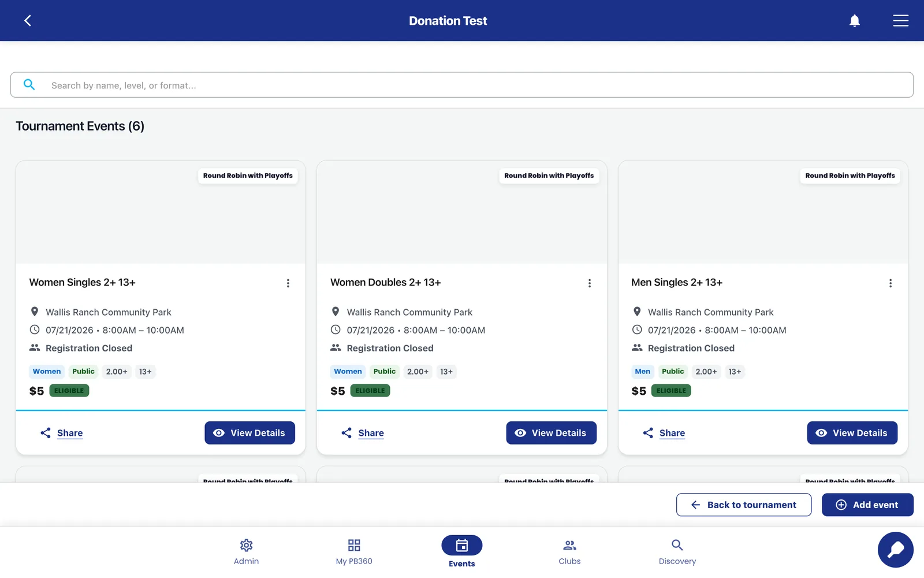Image resolution: width=924 pixels, height=578 pixels.
Task: Click ELIGIBLE badge on Women Singles card
Action: tap(69, 391)
